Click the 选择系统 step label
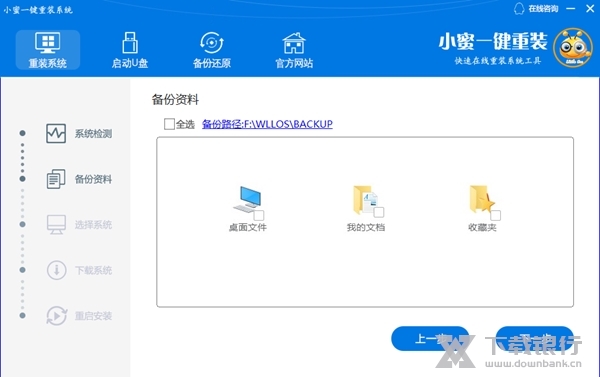Screen dimensions: 600x377 [x=93, y=225]
